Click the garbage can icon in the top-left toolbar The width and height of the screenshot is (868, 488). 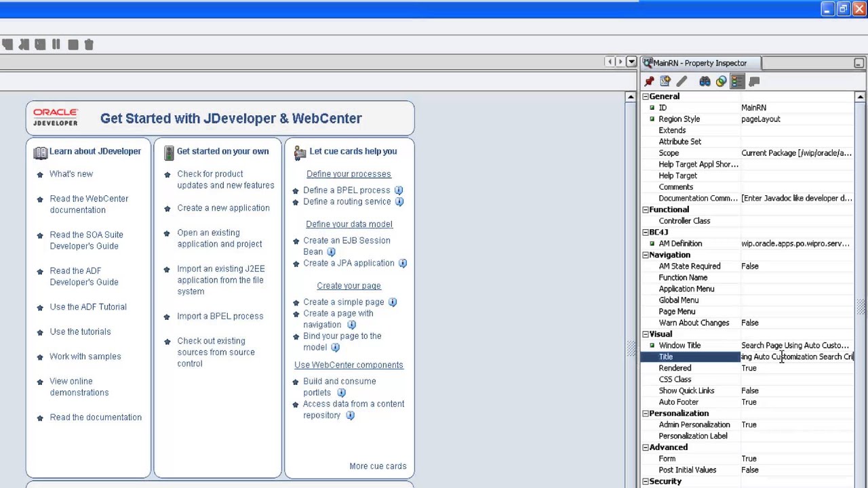click(x=89, y=44)
